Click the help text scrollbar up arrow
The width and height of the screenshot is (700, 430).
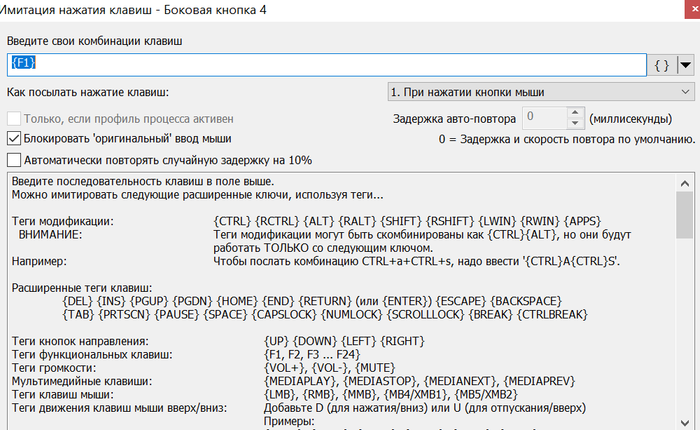point(684,184)
